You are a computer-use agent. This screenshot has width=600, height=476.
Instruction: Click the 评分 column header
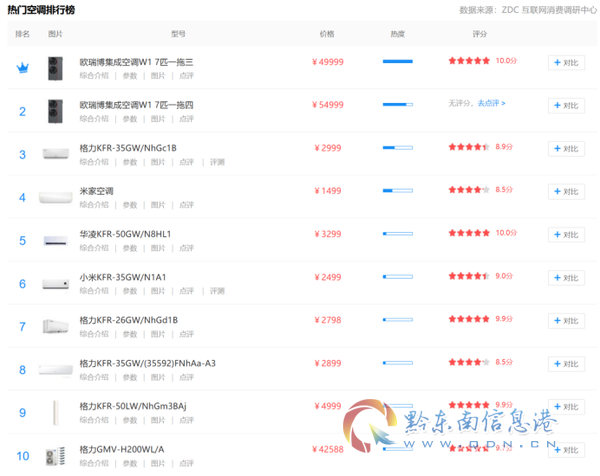pyautogui.click(x=479, y=34)
